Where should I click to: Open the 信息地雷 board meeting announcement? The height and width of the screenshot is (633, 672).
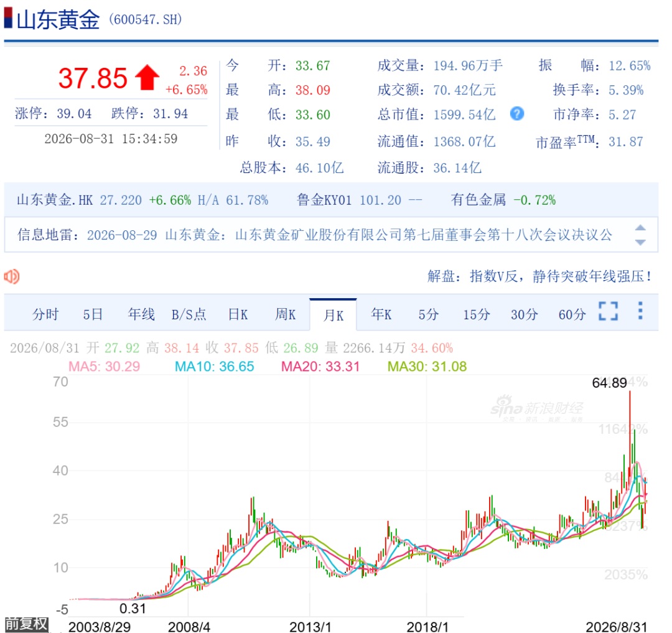pyautogui.click(x=349, y=235)
